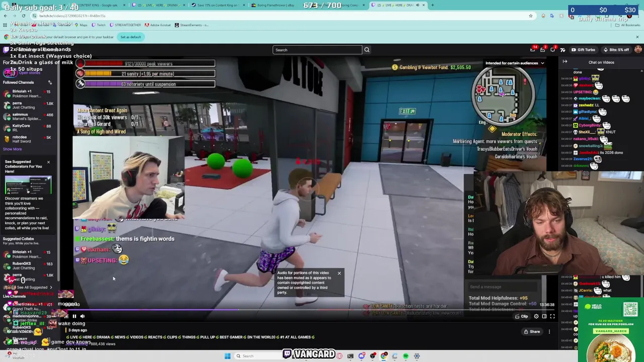Viewport: 644px width, 362px height.
Task: Dismiss the muted audio notice
Action: click(x=339, y=274)
